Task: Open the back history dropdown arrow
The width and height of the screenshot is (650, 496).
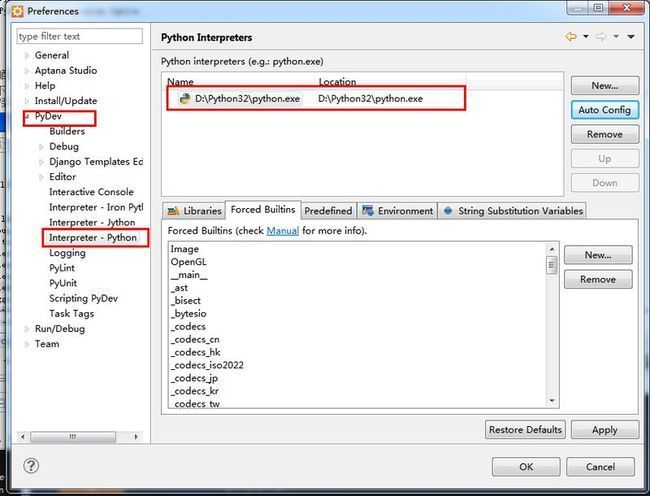Action: click(586, 36)
